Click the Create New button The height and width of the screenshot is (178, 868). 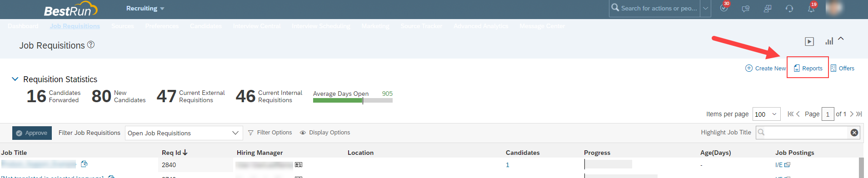point(766,68)
